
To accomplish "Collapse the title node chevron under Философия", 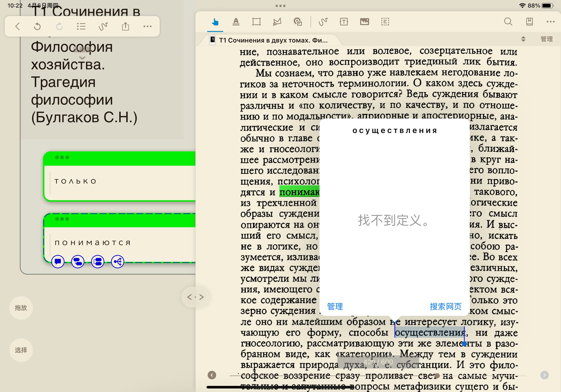I will pyautogui.click(x=82, y=58).
